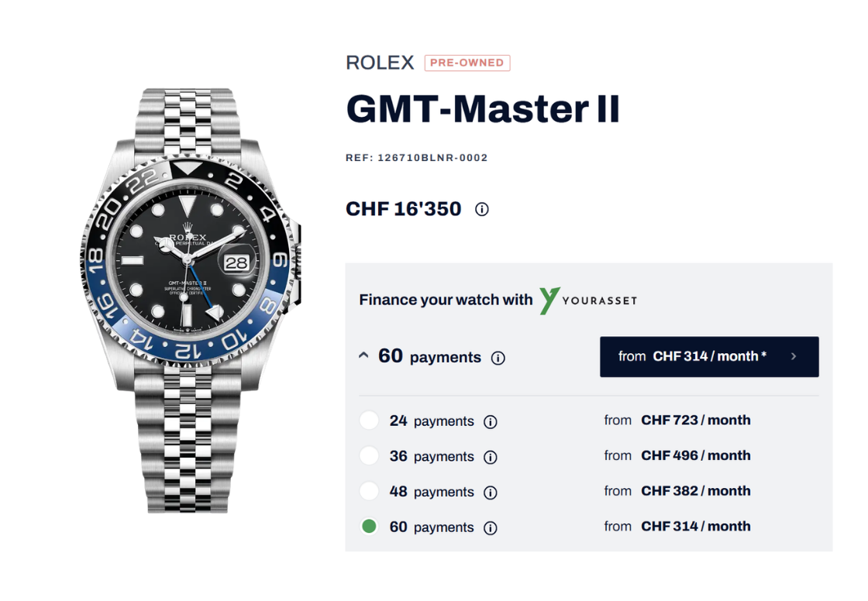Image resolution: width=868 pixels, height=601 pixels.
Task: Click info icon for the 36 payments option
Action: (x=490, y=457)
